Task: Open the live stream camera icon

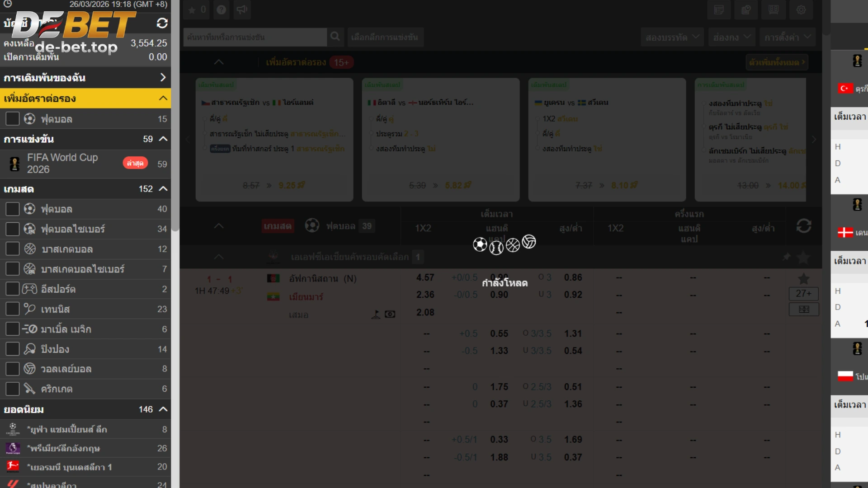Action: coord(390,314)
